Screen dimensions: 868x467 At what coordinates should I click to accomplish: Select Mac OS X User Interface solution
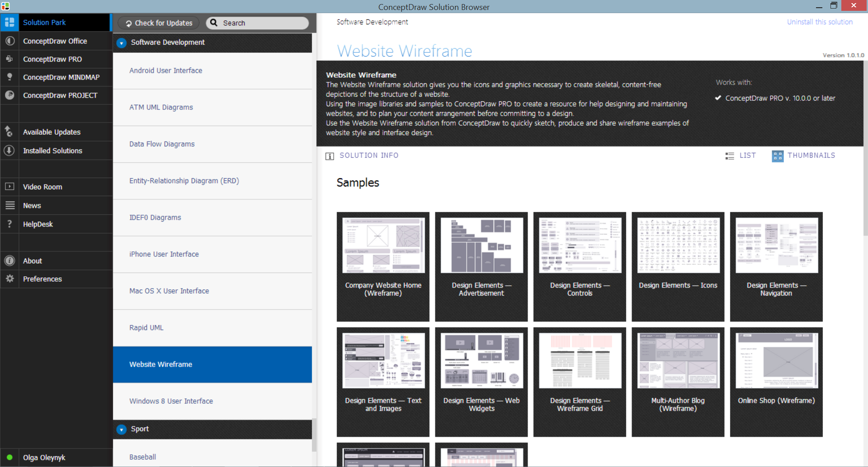212,291
